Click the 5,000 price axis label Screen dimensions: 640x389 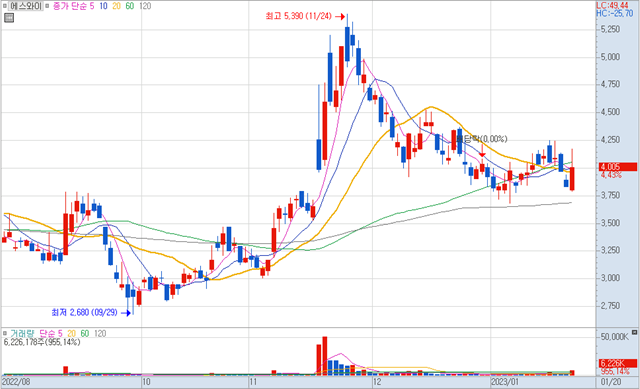pyautogui.click(x=610, y=57)
